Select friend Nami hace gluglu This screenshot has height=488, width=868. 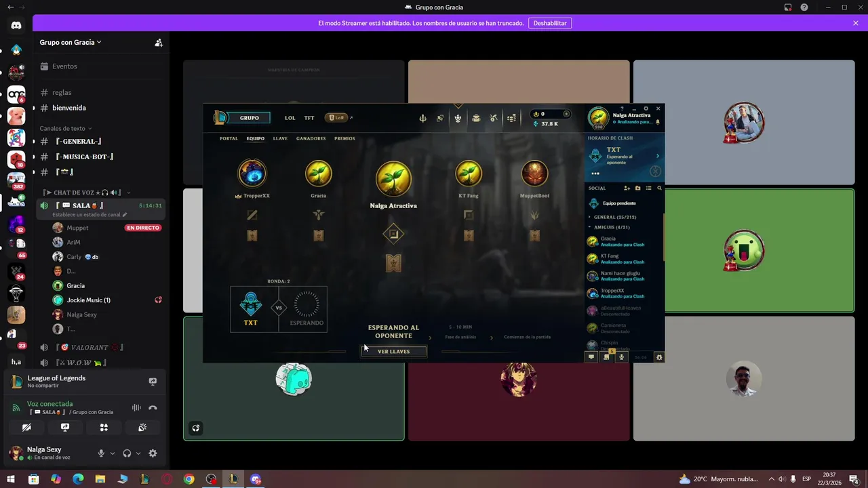coord(624,276)
